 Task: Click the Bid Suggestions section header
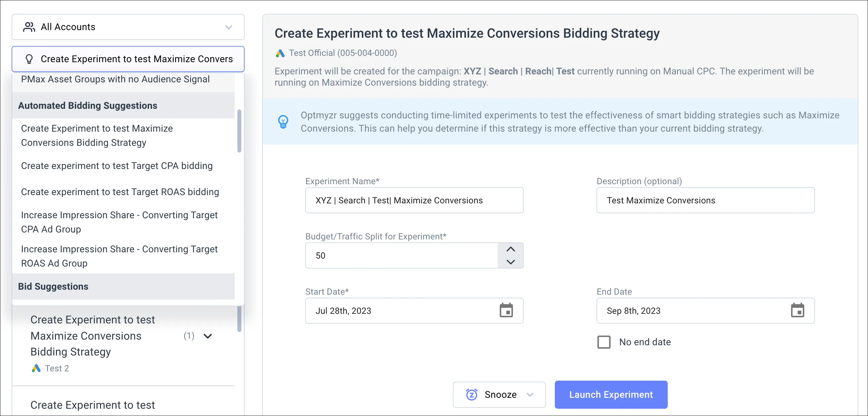(123, 286)
